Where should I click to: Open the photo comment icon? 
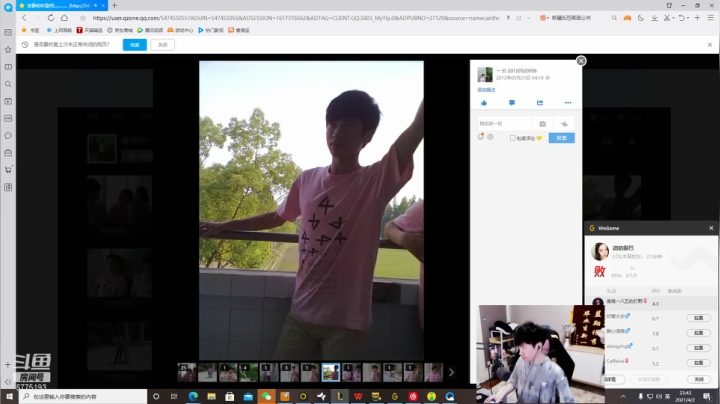(x=512, y=103)
